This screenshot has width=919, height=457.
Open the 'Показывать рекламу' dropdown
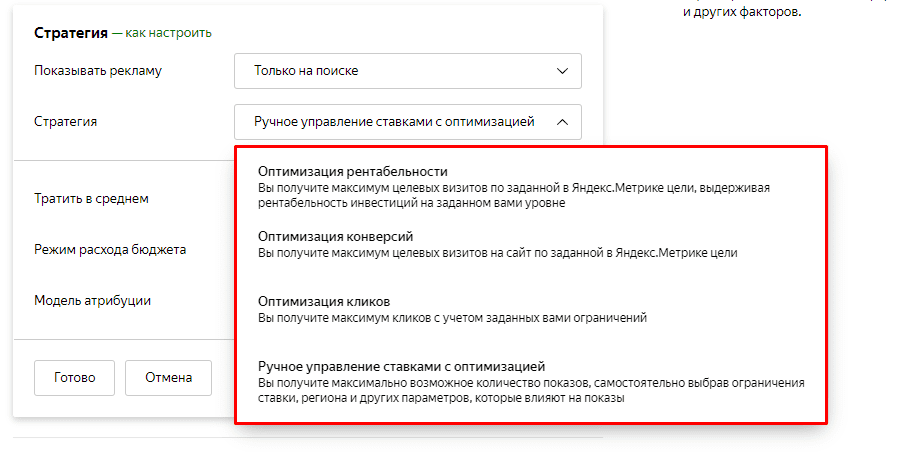(x=407, y=71)
